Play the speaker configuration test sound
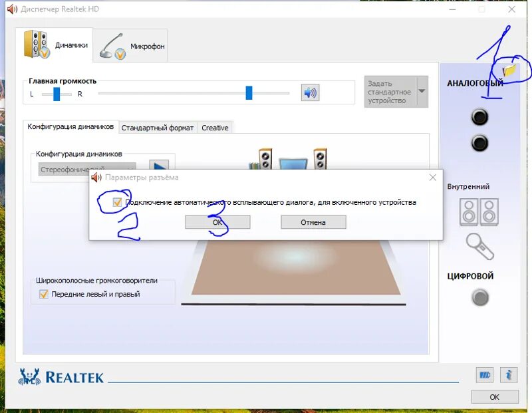The image size is (532, 413). point(159,164)
